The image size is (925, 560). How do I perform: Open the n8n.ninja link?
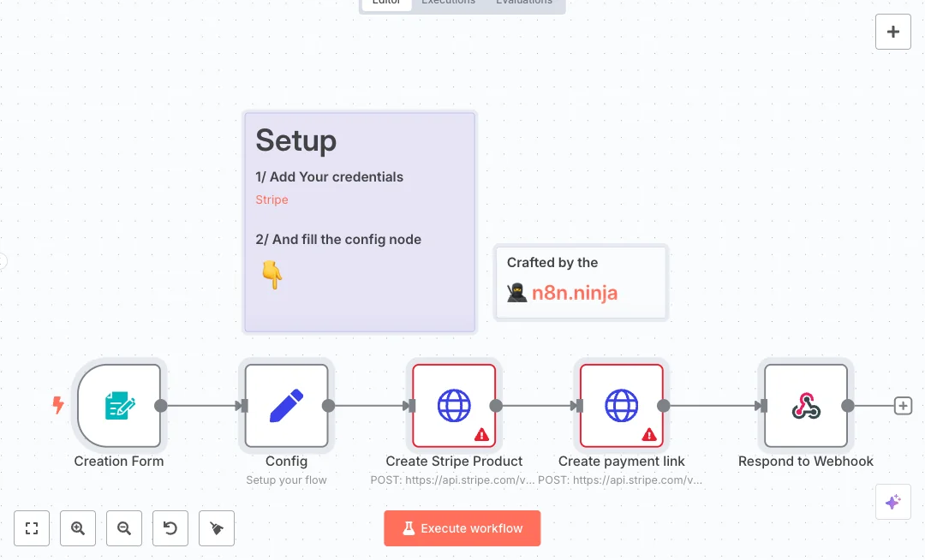pos(574,293)
